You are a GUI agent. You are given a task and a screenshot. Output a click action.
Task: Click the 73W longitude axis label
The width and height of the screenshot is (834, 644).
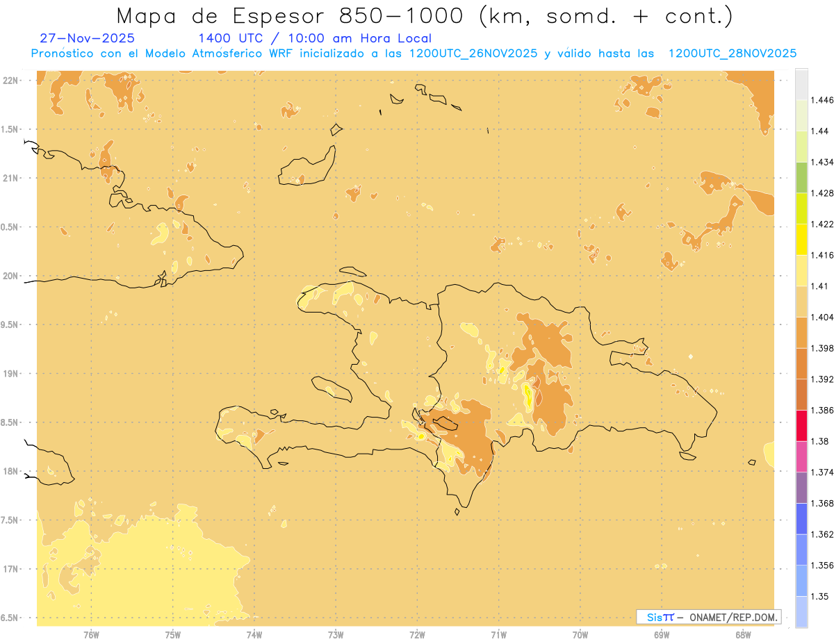click(336, 634)
